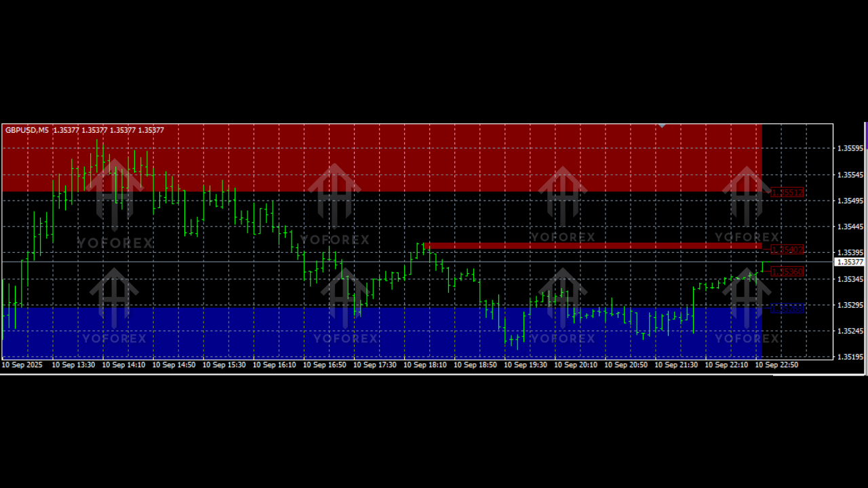The image size is (868, 488).
Task: Click the GBPUSD,M5 chart title label
Action: (x=27, y=130)
